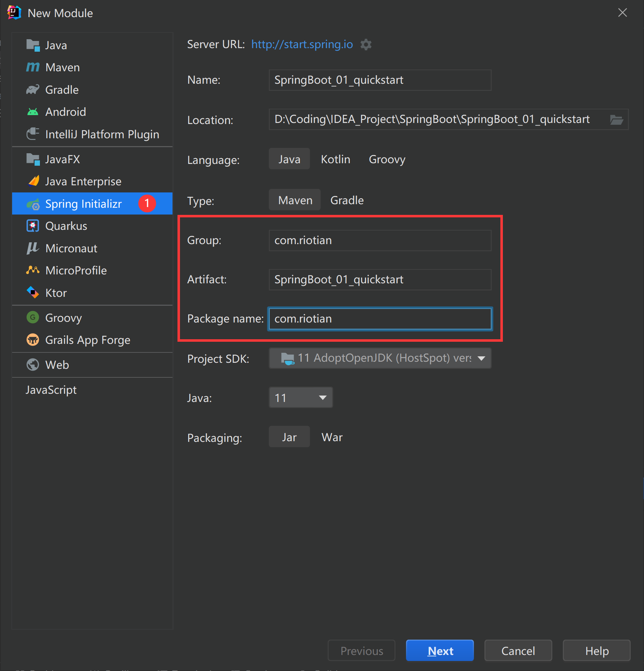Switch packaging to War
Image resolution: width=644 pixels, height=671 pixels.
[x=332, y=437]
